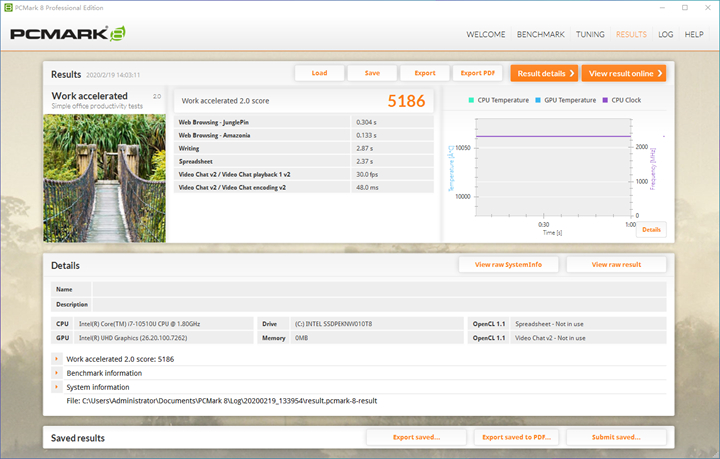This screenshot has height=459, width=720.
Task: Expand the Benchmark information section
Action: pyautogui.click(x=56, y=373)
